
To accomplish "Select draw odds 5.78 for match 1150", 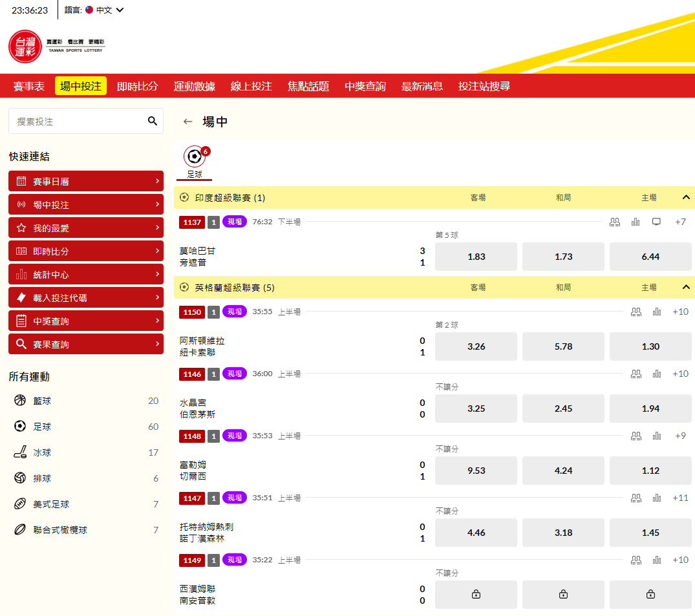I will point(563,346).
